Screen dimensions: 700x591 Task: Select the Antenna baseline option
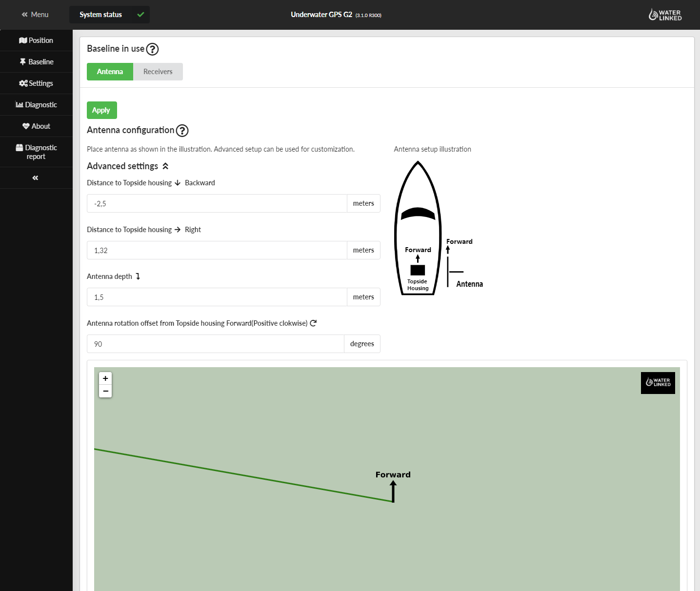click(110, 72)
